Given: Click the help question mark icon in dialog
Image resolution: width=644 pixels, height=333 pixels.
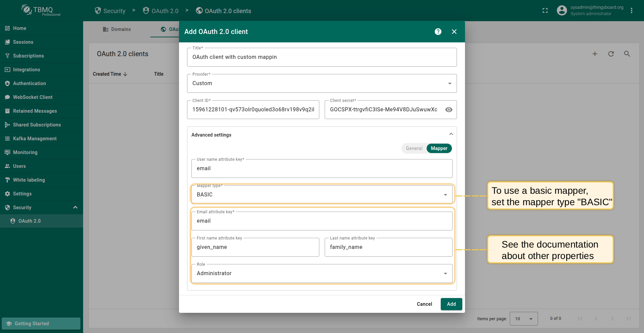Looking at the screenshot, I should (438, 32).
